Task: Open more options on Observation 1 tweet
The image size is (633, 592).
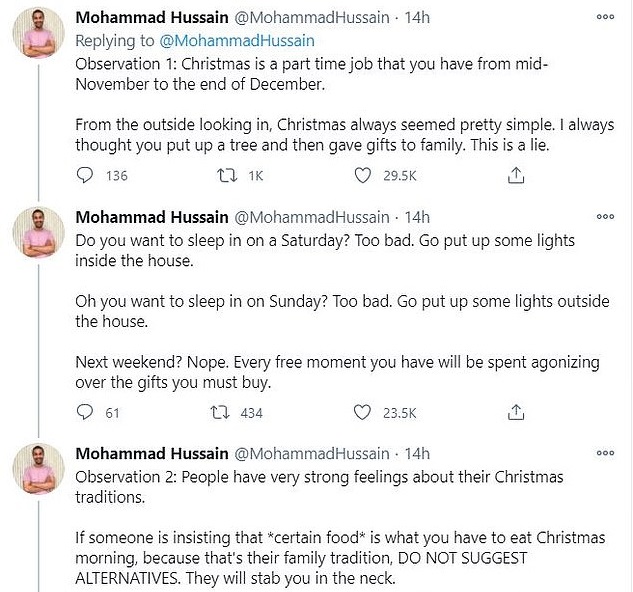Action: pos(606,18)
